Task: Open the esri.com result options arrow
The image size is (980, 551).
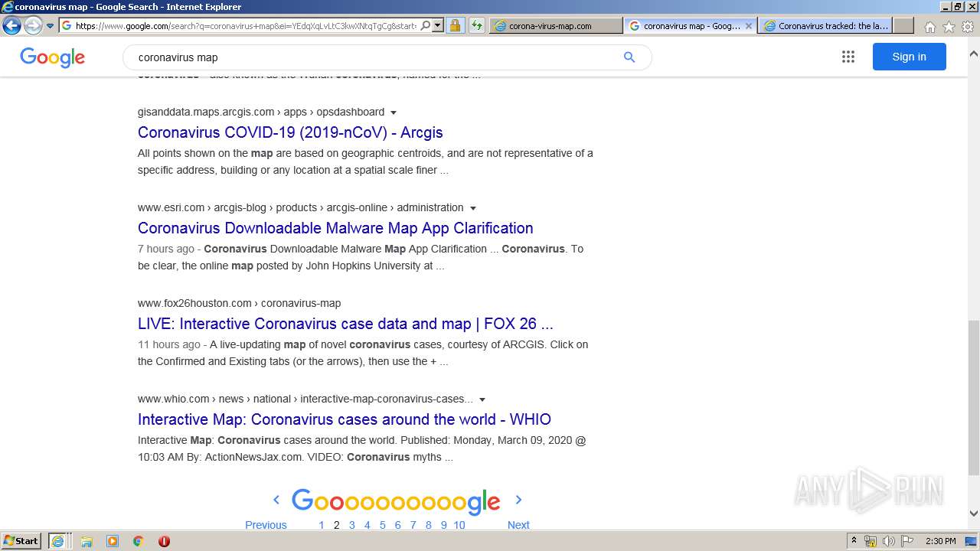Action: point(473,208)
